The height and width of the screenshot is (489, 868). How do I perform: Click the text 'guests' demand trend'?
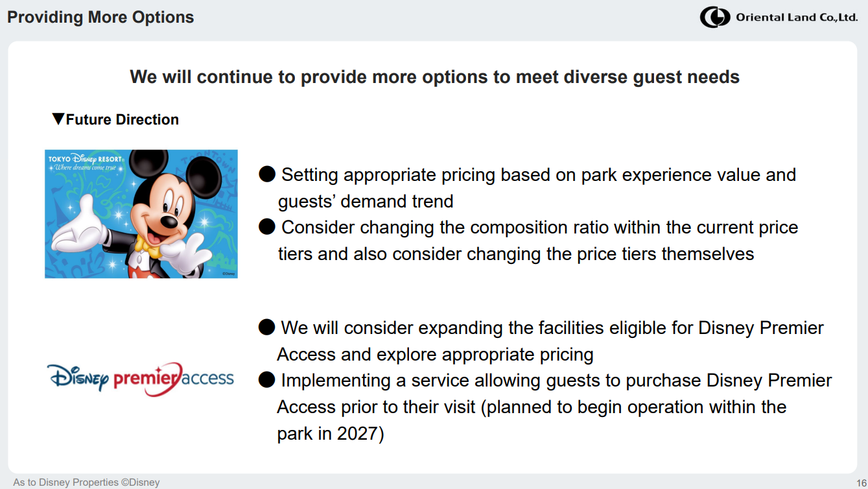pyautogui.click(x=366, y=201)
